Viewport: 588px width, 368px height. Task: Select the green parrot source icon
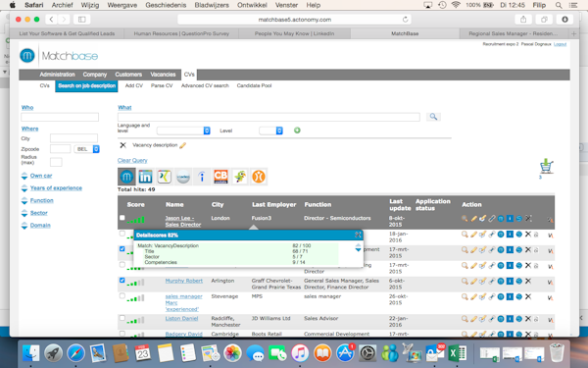tap(240, 177)
